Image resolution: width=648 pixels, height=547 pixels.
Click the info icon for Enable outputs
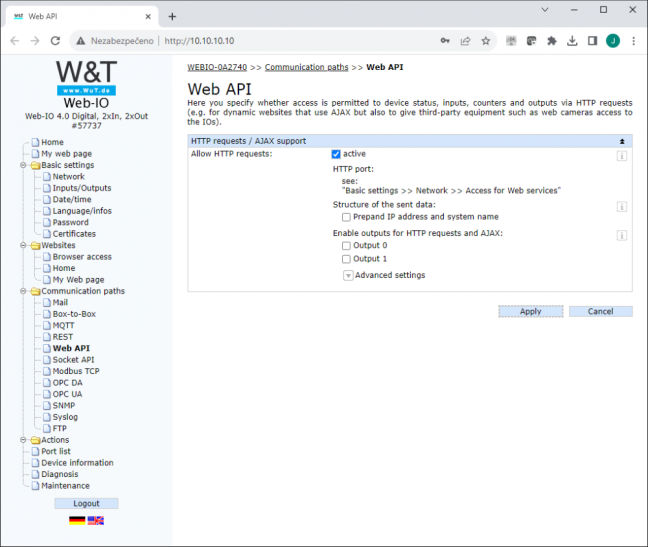[x=622, y=235]
